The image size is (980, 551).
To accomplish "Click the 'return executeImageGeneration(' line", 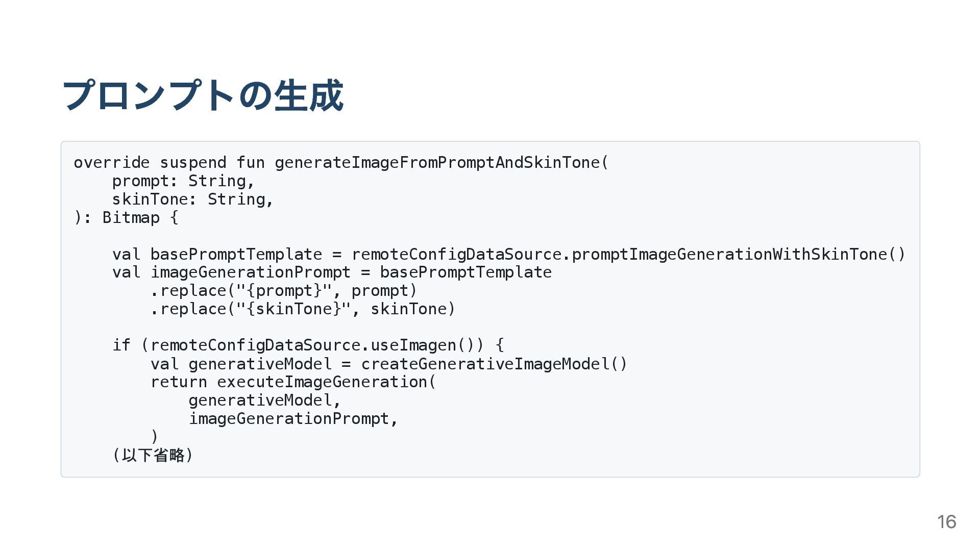I will coord(293,382).
